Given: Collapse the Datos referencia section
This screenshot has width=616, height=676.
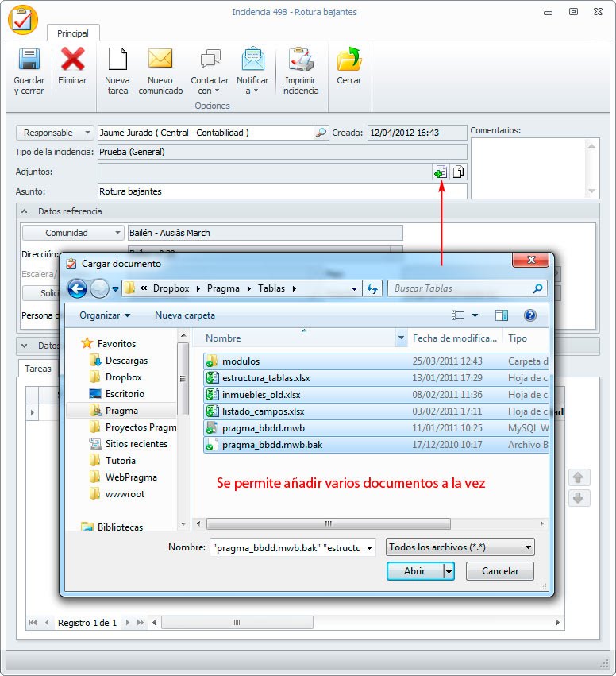Looking at the screenshot, I should tap(25, 211).
